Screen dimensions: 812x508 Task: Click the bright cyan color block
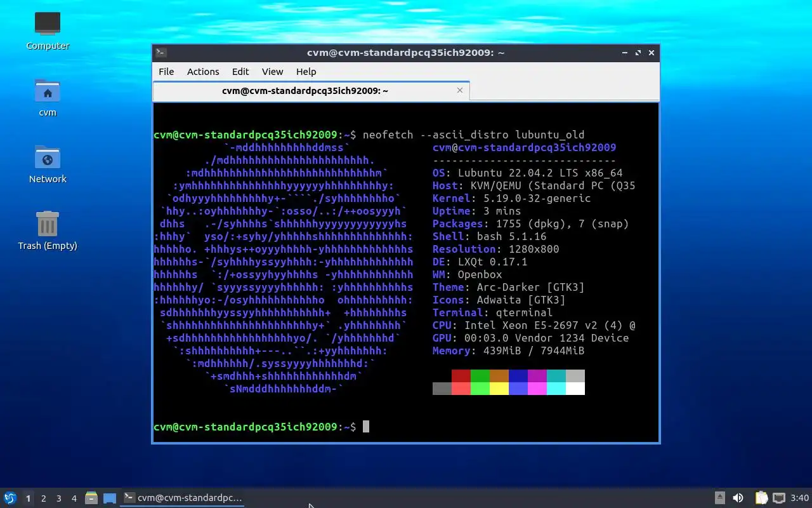[556, 389]
